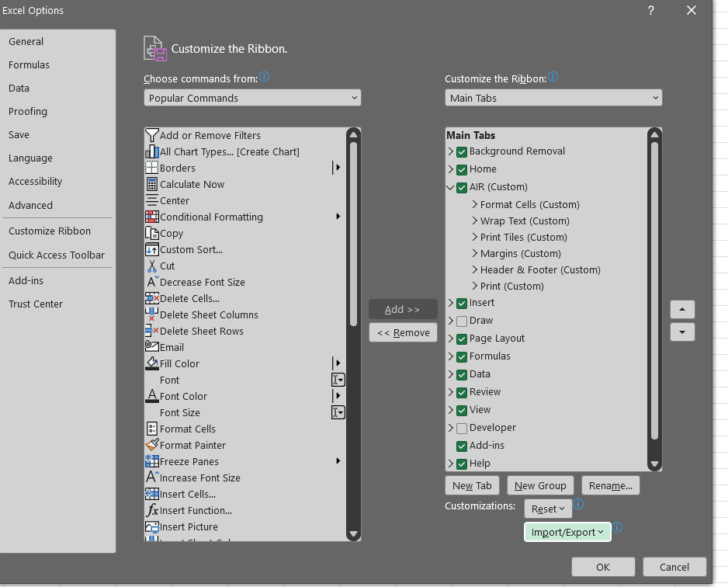Toggle the AIR (Custom) tab checkbox

point(462,188)
